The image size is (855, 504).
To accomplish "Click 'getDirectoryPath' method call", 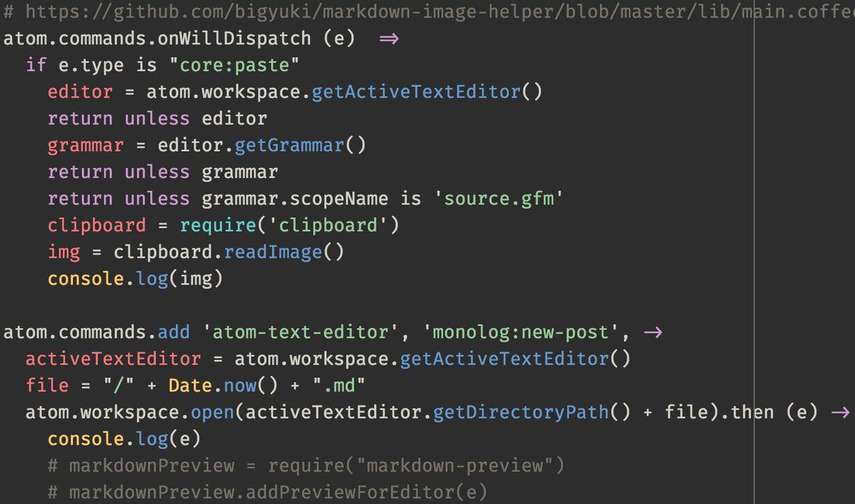I will point(522,412).
